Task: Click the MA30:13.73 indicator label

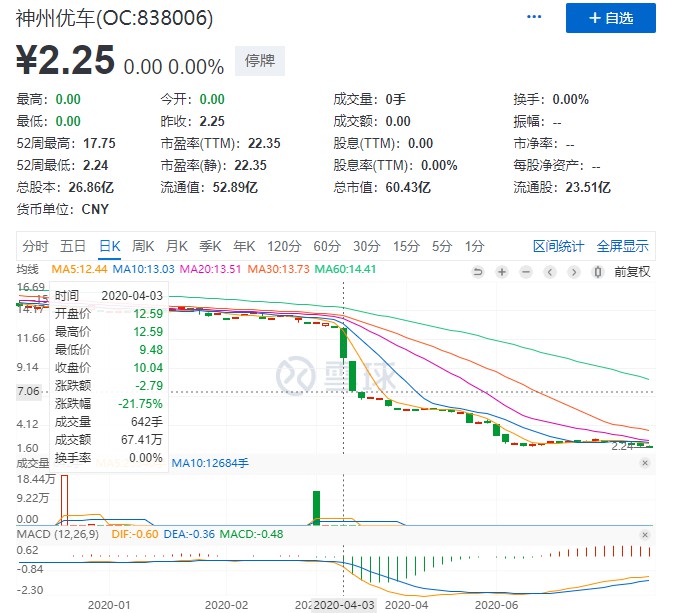Action: point(278,269)
